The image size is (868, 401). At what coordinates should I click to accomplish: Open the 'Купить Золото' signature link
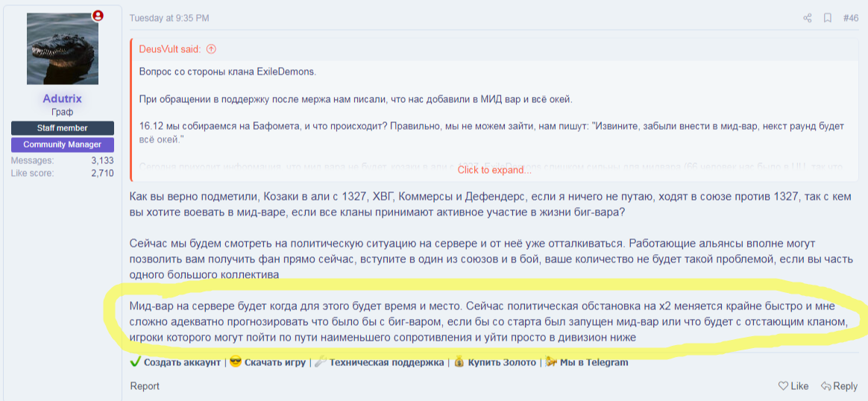[502, 362]
